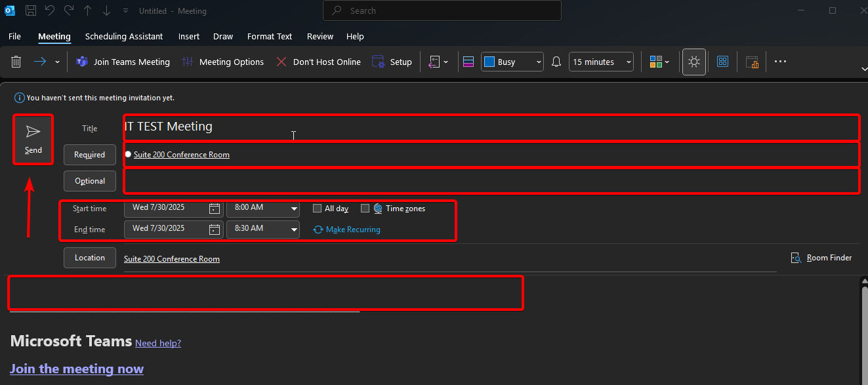868x385 pixels.
Task: Click the forward arrow icon in ribbon
Action: [x=40, y=62]
